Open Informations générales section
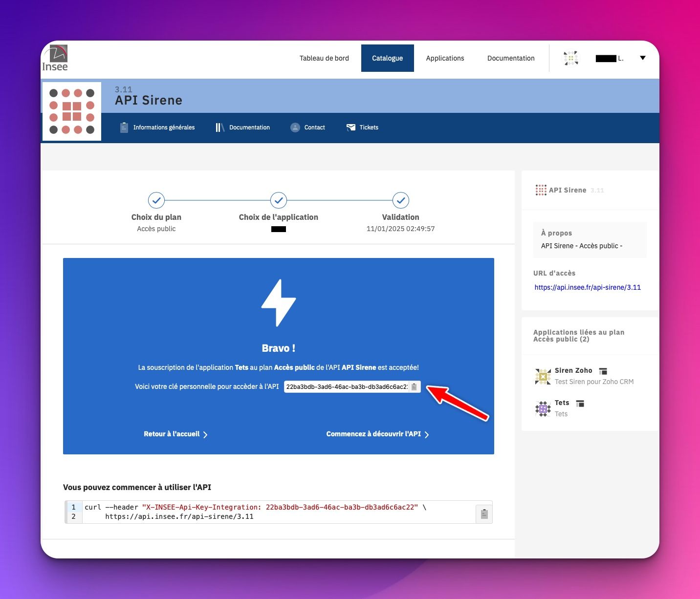 coord(164,128)
